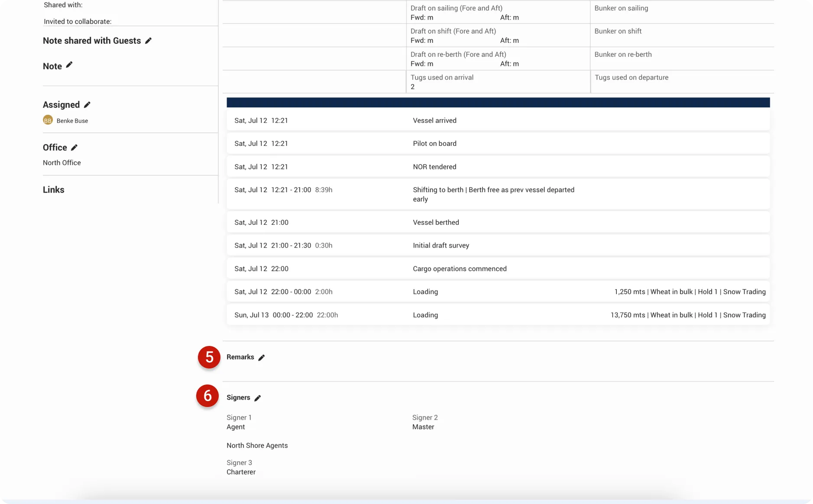Click the Benke Buse avatar

tap(48, 120)
